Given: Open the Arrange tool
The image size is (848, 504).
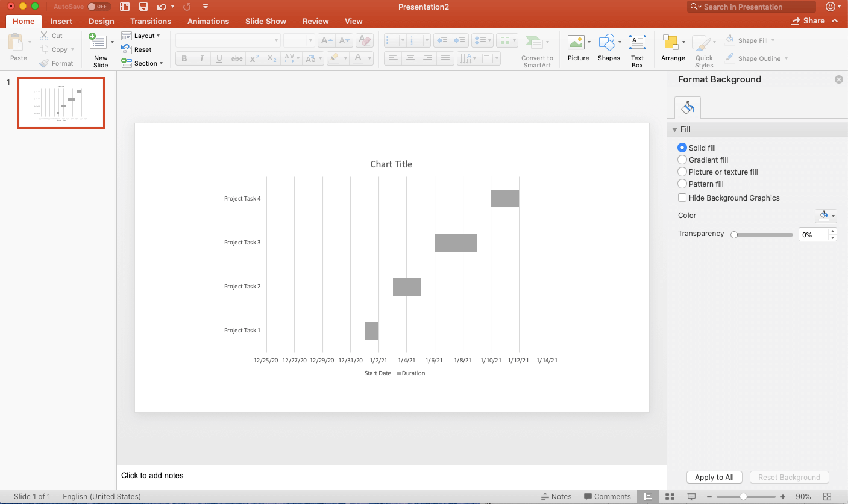Looking at the screenshot, I should (673, 43).
